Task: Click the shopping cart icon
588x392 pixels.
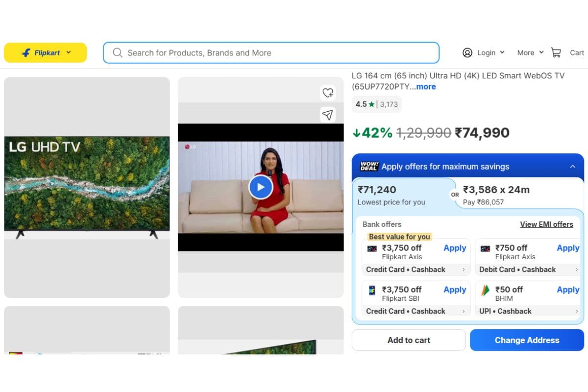Action: 556,52
